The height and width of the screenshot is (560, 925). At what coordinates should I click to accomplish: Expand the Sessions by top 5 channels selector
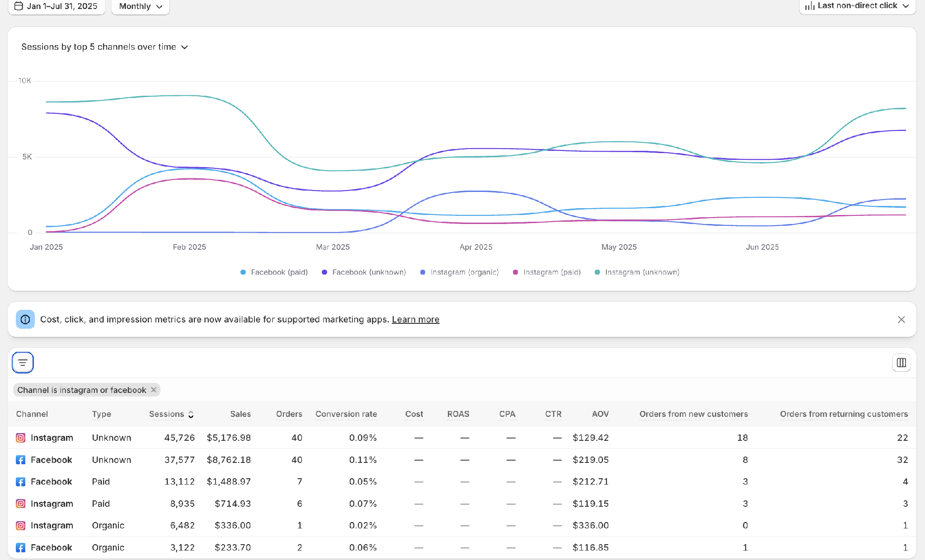click(x=104, y=47)
